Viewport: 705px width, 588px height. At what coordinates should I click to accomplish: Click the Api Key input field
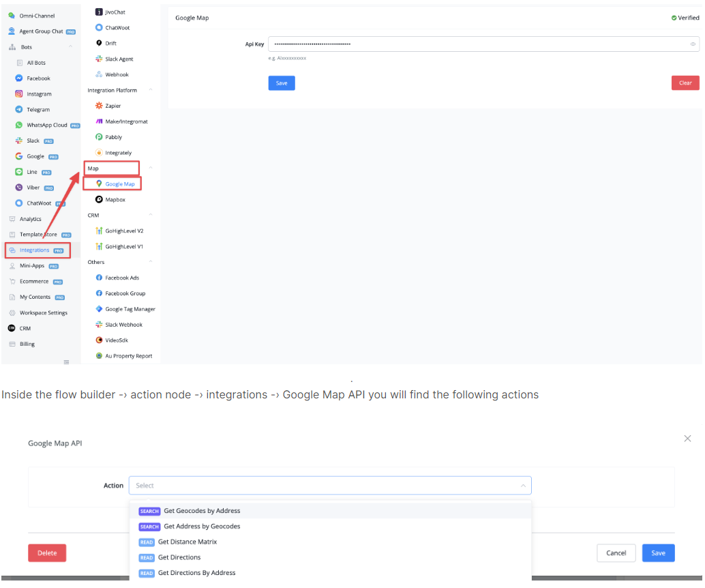(x=484, y=44)
